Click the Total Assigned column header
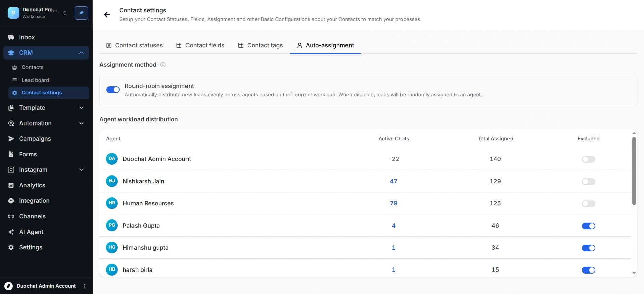 point(495,139)
